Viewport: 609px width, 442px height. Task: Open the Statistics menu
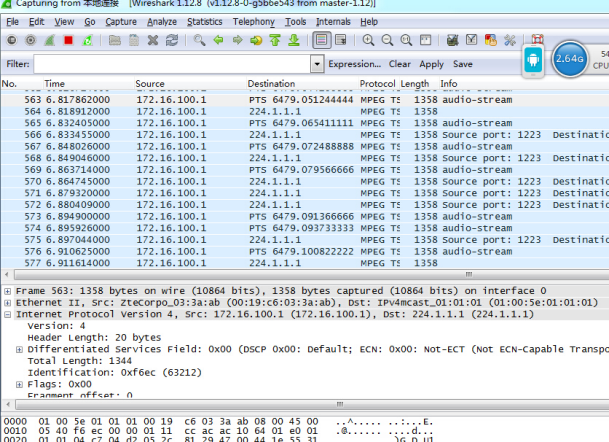coord(205,22)
